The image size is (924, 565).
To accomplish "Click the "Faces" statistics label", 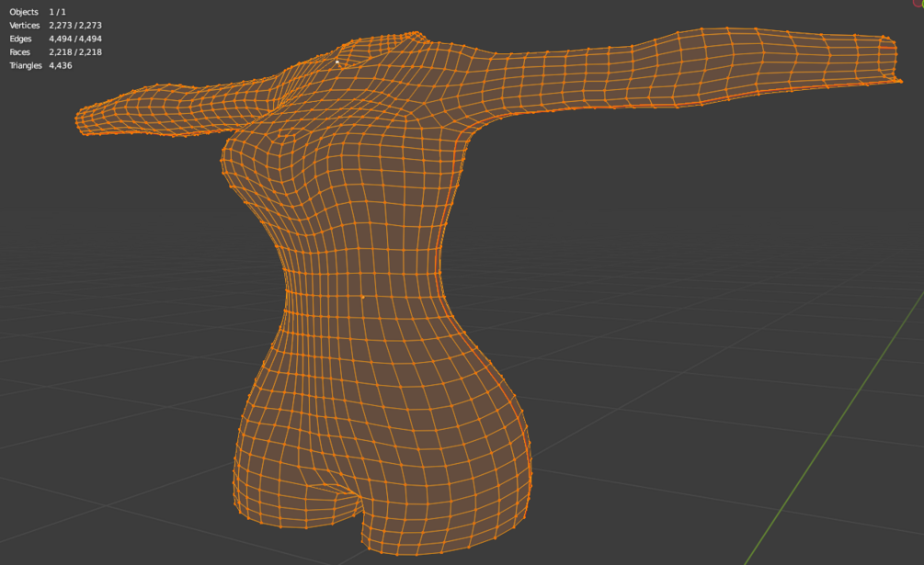I will point(20,52).
